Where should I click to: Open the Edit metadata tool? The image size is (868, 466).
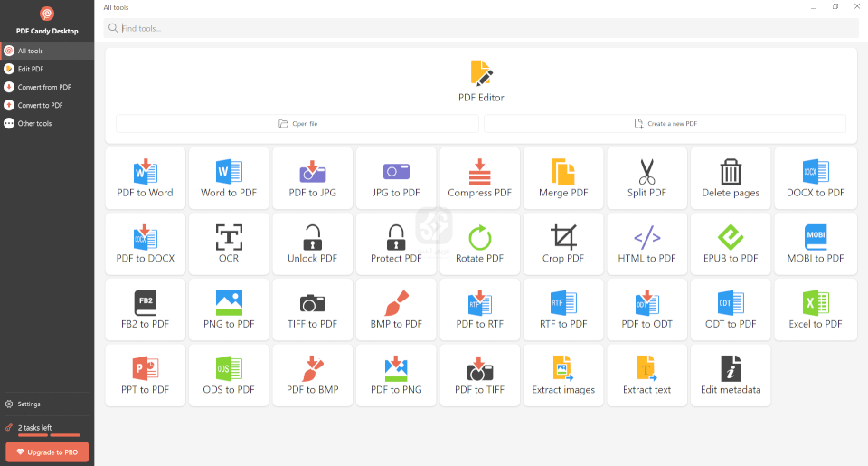click(x=731, y=376)
